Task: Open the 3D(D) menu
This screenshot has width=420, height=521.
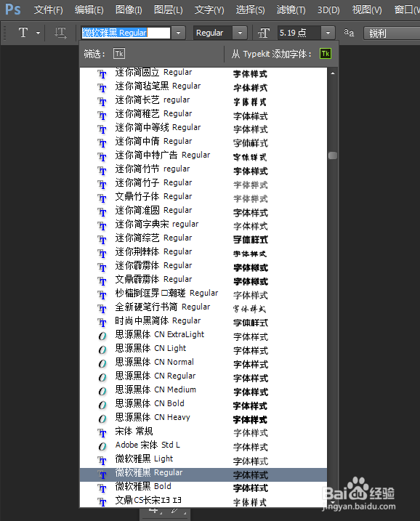Action: pyautogui.click(x=328, y=9)
